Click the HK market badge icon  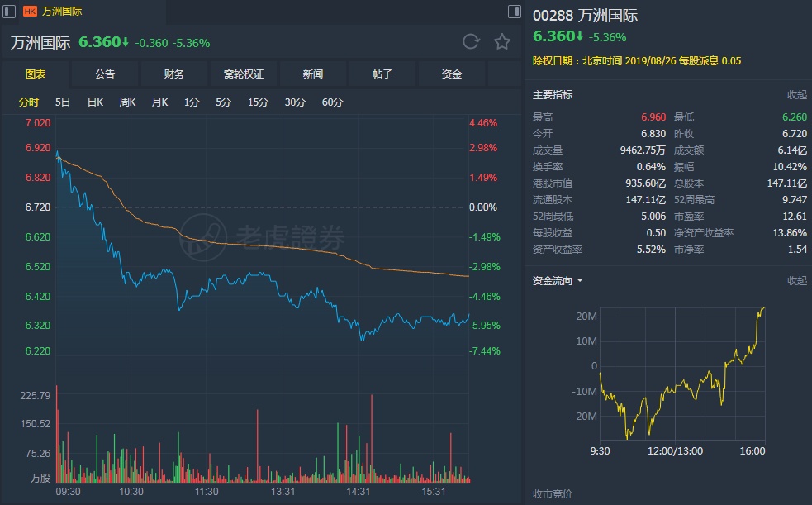click(x=30, y=12)
